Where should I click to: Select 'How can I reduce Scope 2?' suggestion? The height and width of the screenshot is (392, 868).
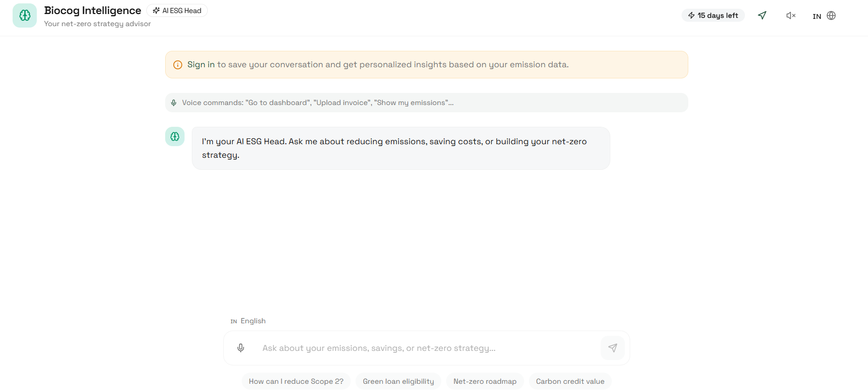(296, 381)
